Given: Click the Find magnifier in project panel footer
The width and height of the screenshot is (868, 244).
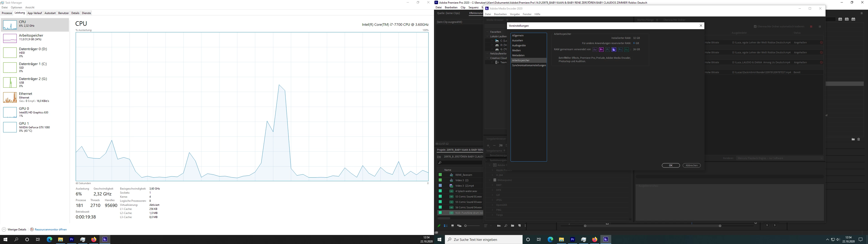Looking at the screenshot, I should click(x=506, y=226).
